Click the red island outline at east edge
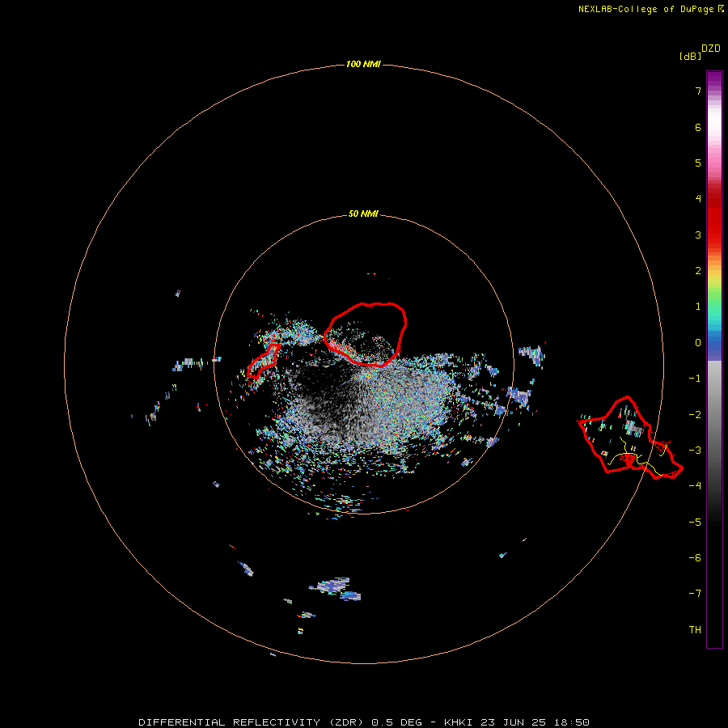Viewport: 728px width, 728px height. [629, 438]
